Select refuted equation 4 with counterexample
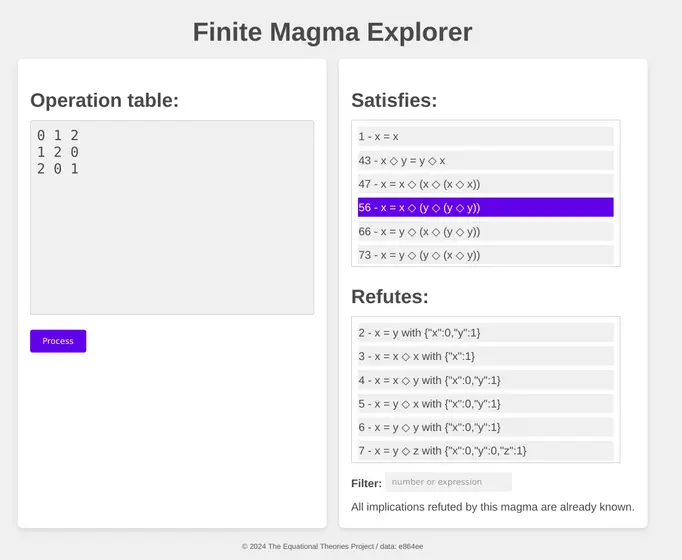 [x=485, y=380]
